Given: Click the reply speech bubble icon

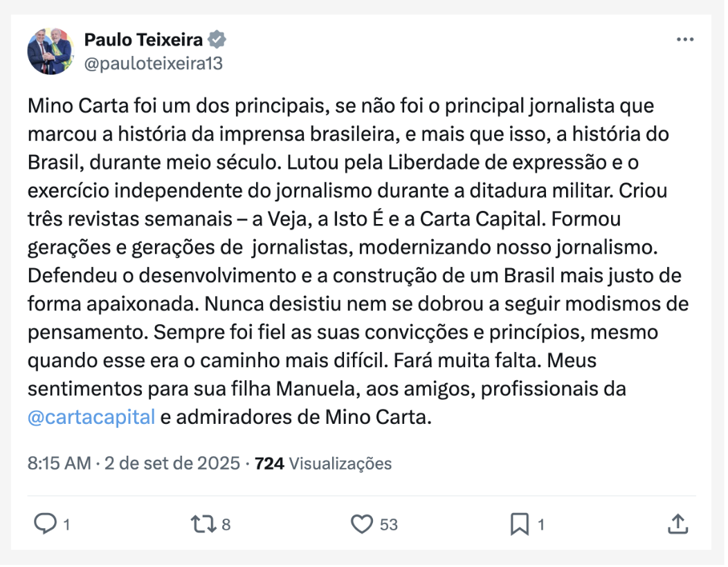Looking at the screenshot, I should (x=45, y=524).
